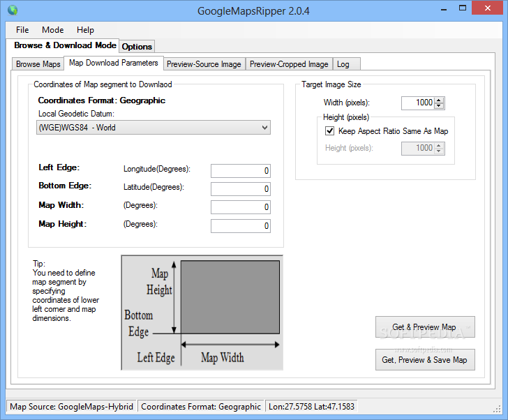Screen dimensions: 508x420
Task: Click the Left Edge Longitude input field
Action: coord(240,171)
